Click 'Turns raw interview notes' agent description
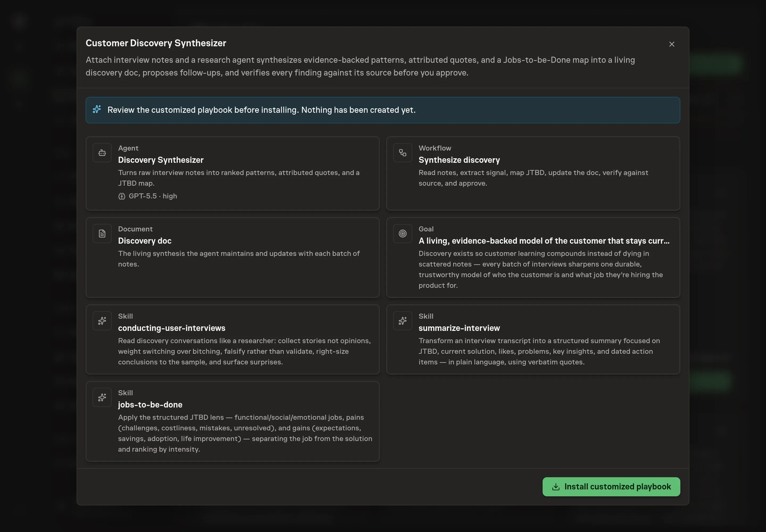This screenshot has height=532, width=766. coord(239,178)
